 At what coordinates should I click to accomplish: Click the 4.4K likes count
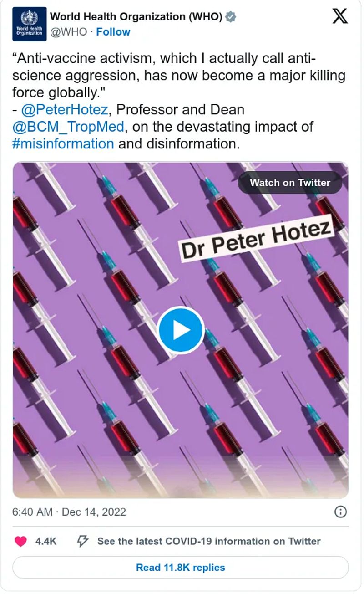[46, 541]
